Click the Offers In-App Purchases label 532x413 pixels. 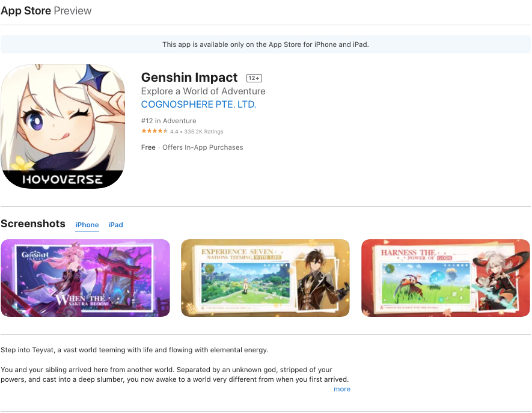click(203, 147)
